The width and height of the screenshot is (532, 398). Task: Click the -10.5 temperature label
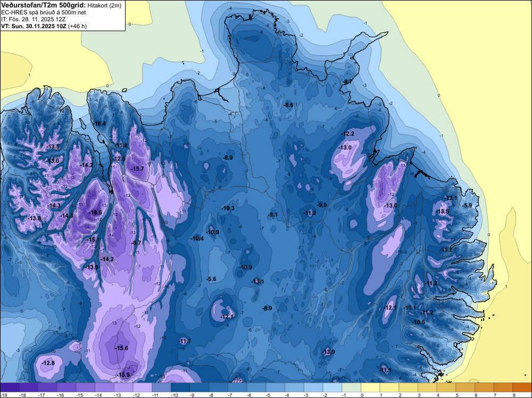pos(418,322)
